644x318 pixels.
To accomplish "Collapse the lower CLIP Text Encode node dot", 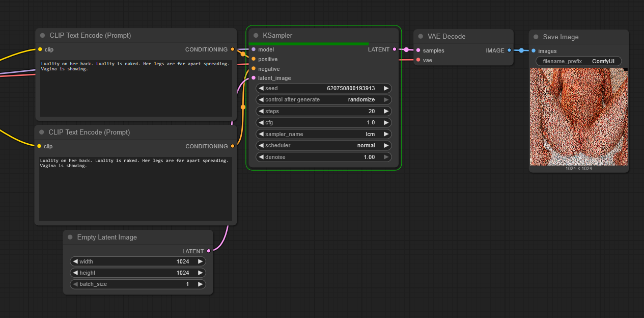I will (42, 132).
